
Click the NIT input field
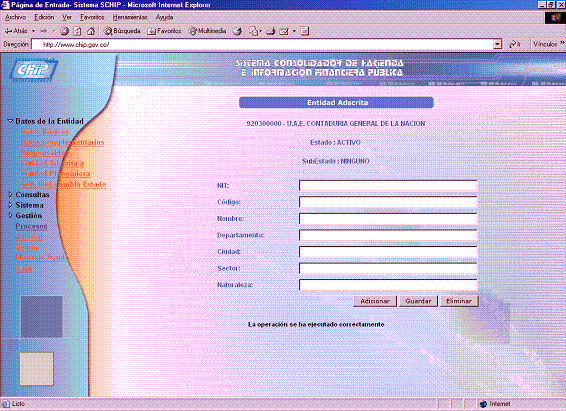(x=388, y=185)
